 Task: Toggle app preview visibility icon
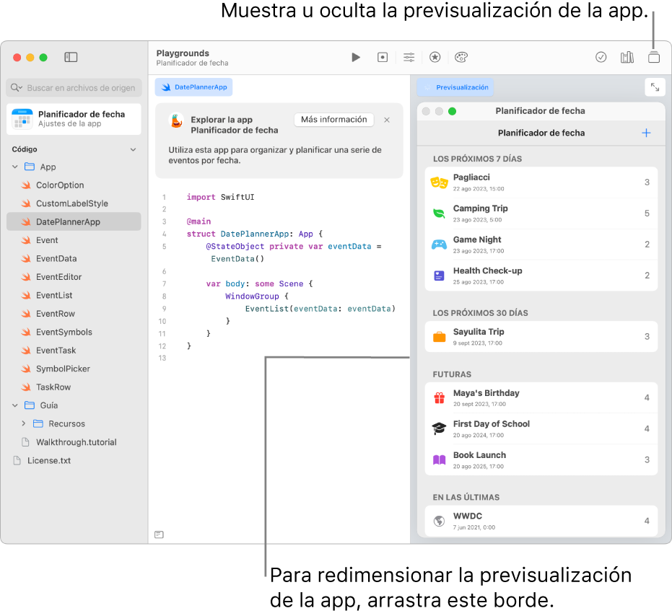[x=653, y=57]
